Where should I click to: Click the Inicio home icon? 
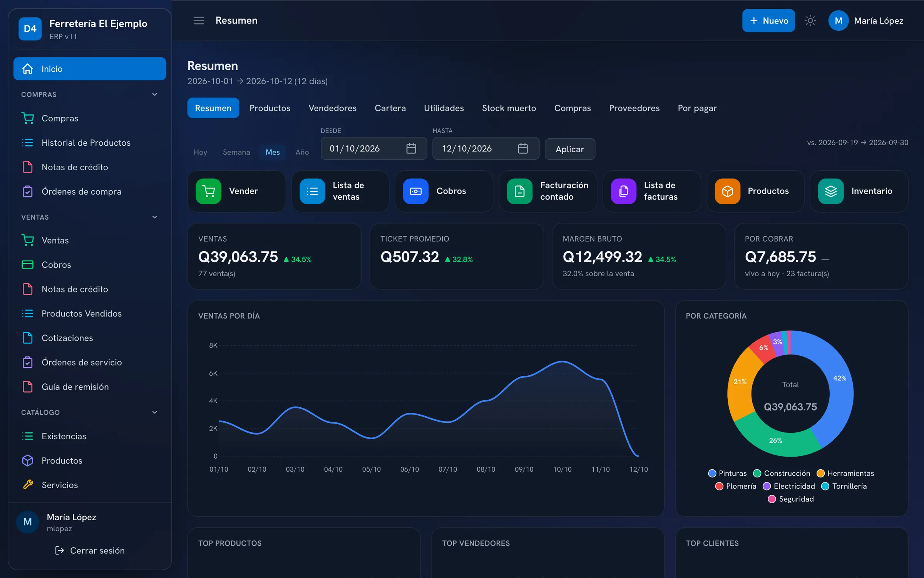[x=28, y=69]
